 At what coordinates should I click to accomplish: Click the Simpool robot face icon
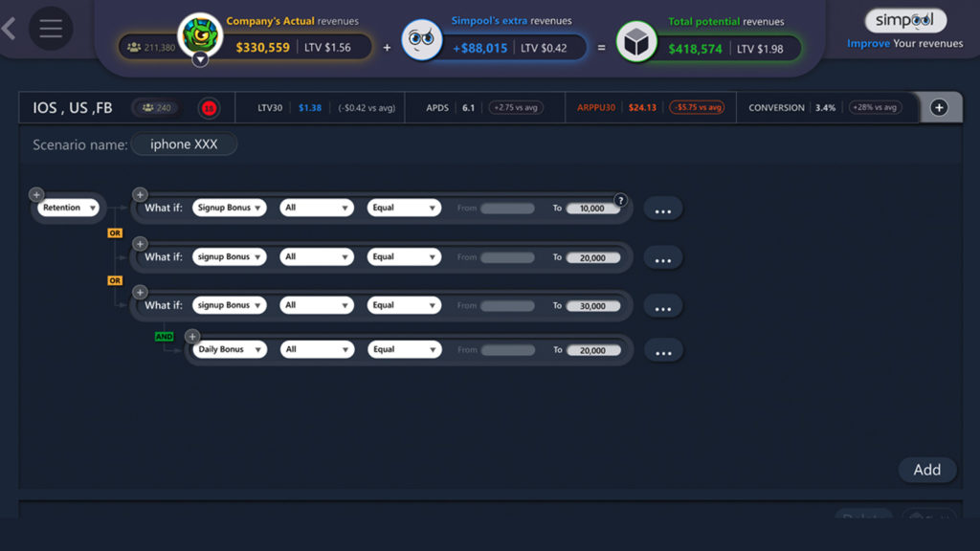[421, 40]
